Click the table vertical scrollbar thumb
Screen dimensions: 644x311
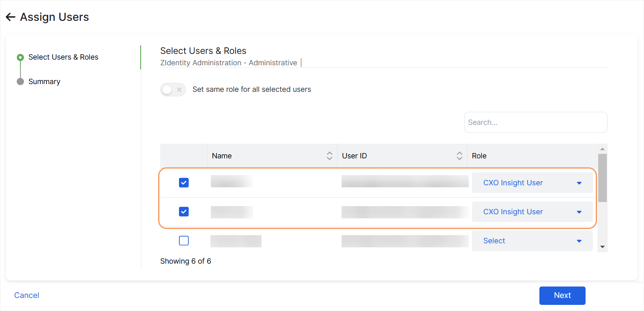tap(602, 178)
